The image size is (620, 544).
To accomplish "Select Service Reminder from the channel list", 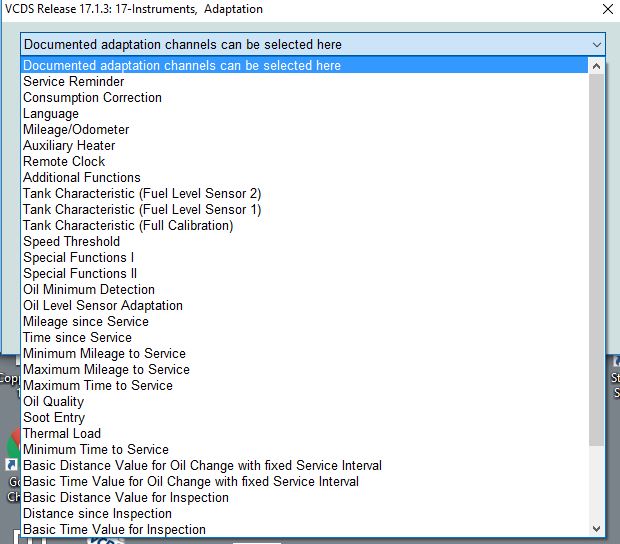I will pos(74,82).
